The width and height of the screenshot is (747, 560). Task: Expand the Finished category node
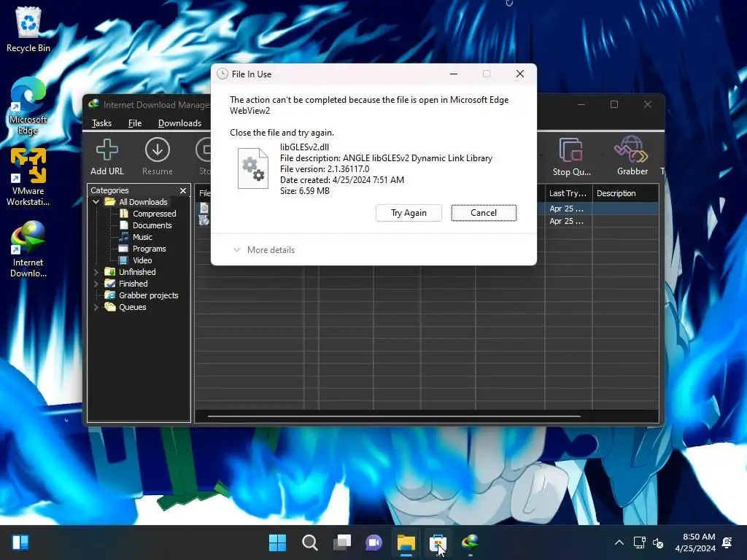[96, 284]
